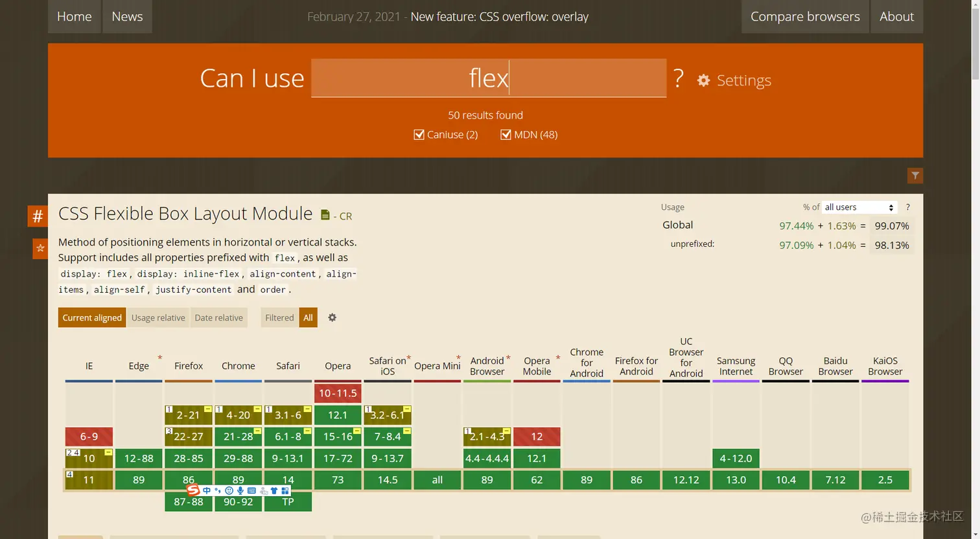Select the Current aligned view
Viewport: 980px width, 539px height.
92,317
